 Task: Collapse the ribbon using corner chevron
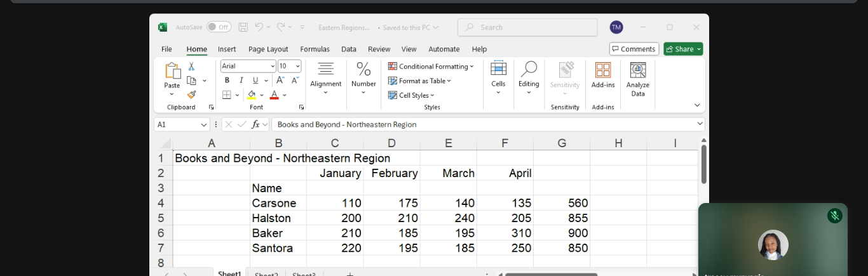click(697, 105)
